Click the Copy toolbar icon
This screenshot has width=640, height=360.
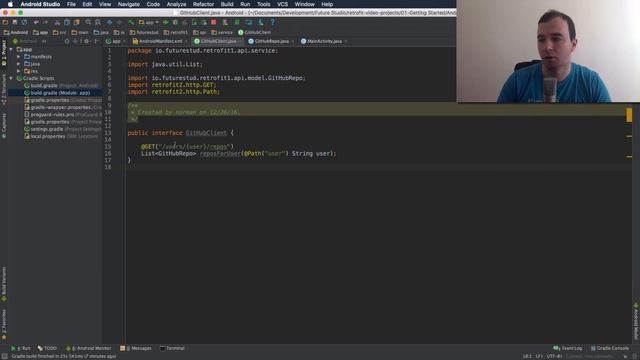tap(67, 22)
